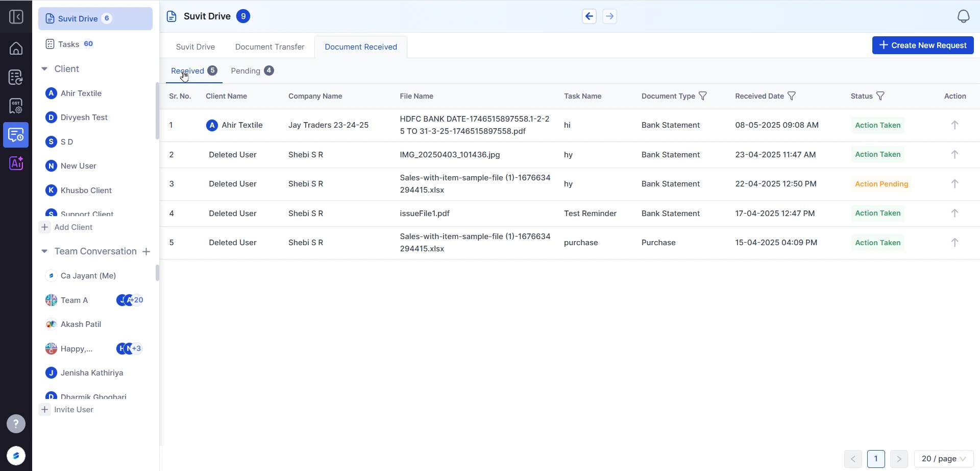Select the Pending sub-tab
The height and width of the screenshot is (471, 980).
pyautogui.click(x=252, y=71)
